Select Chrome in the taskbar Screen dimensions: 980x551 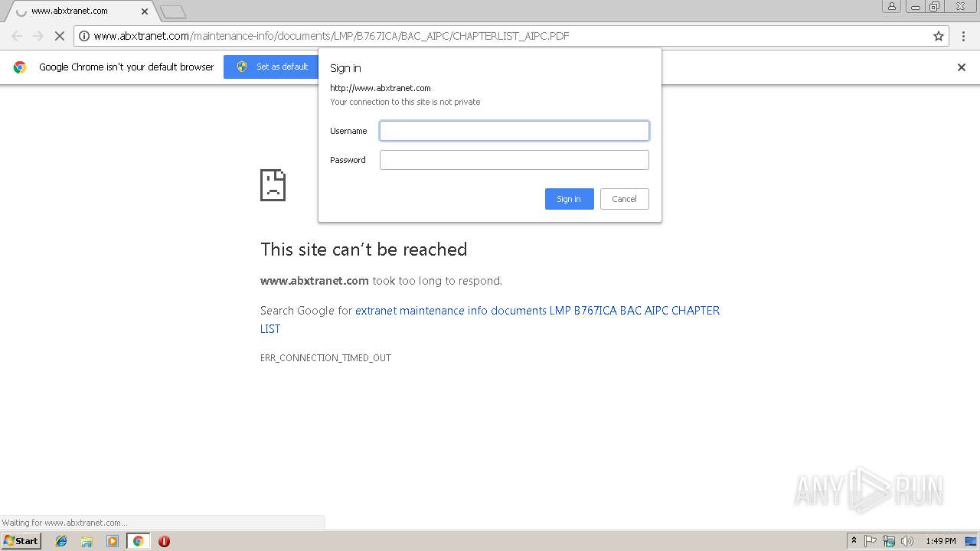pos(138,541)
